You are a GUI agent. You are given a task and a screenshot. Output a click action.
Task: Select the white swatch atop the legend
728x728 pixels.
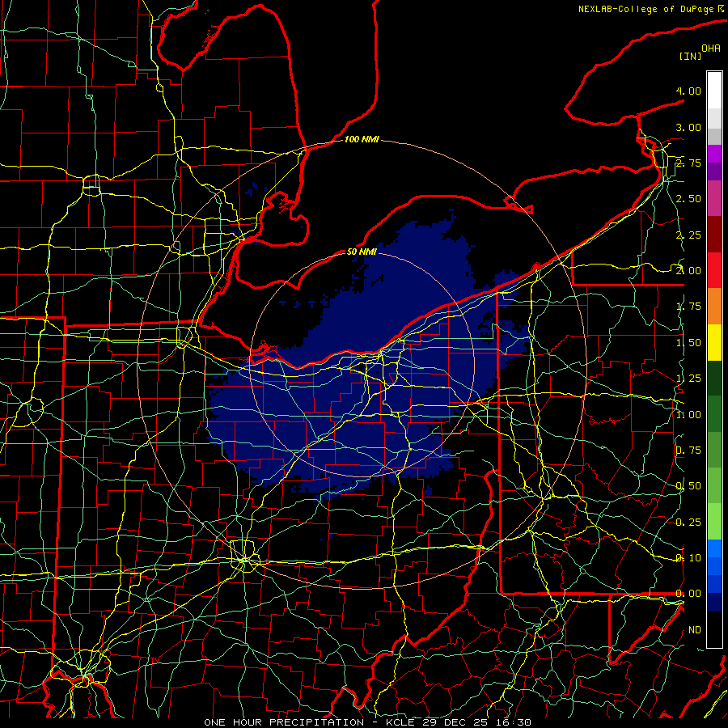714,90
